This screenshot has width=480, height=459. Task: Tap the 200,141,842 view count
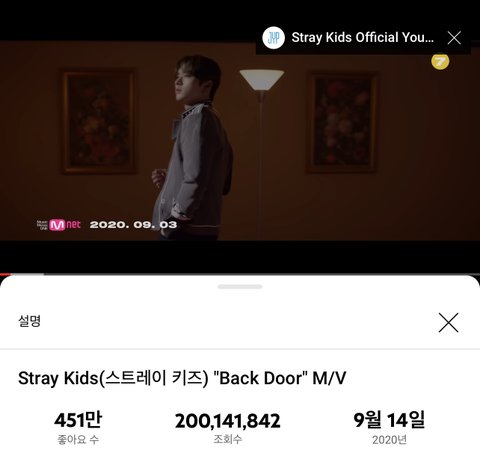click(x=228, y=421)
